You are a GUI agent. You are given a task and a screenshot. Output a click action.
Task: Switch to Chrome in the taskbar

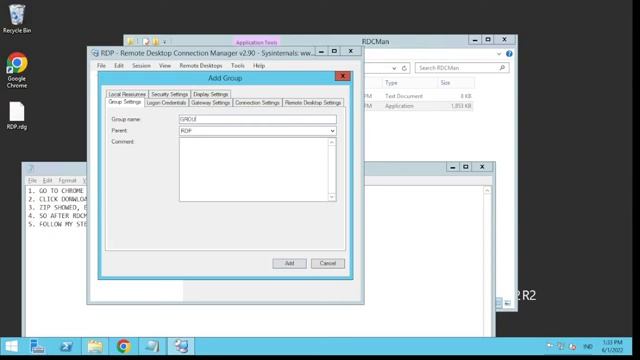point(124,347)
